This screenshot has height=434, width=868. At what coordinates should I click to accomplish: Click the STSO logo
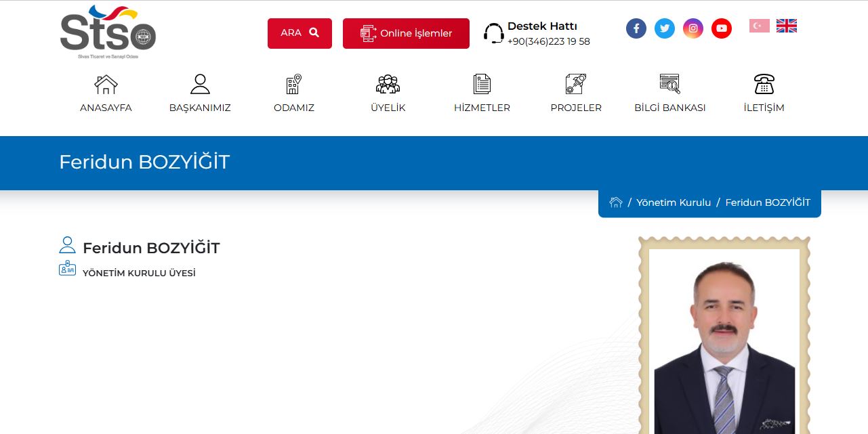click(108, 31)
